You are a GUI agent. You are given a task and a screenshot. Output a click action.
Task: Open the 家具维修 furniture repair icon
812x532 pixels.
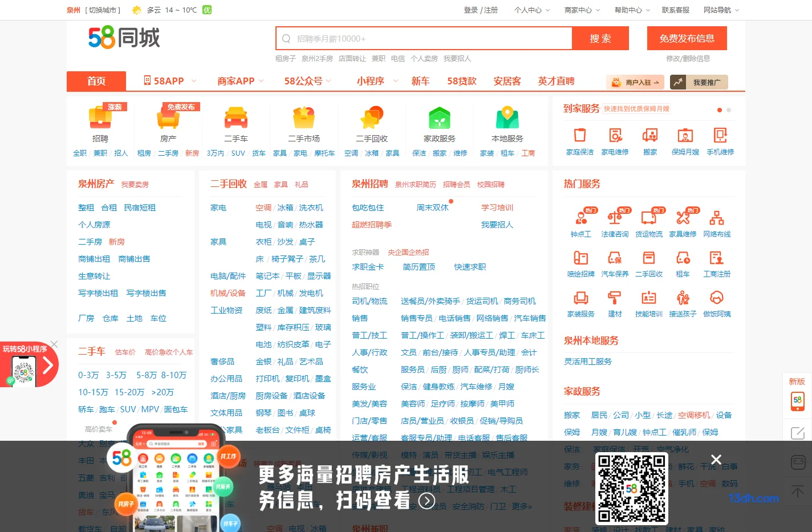683,217
